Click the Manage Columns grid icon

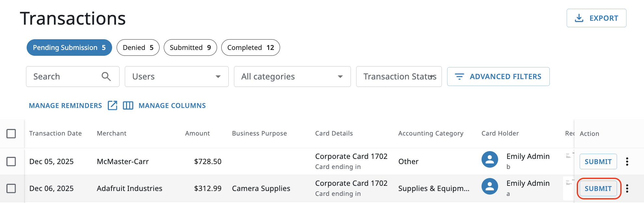(128, 105)
